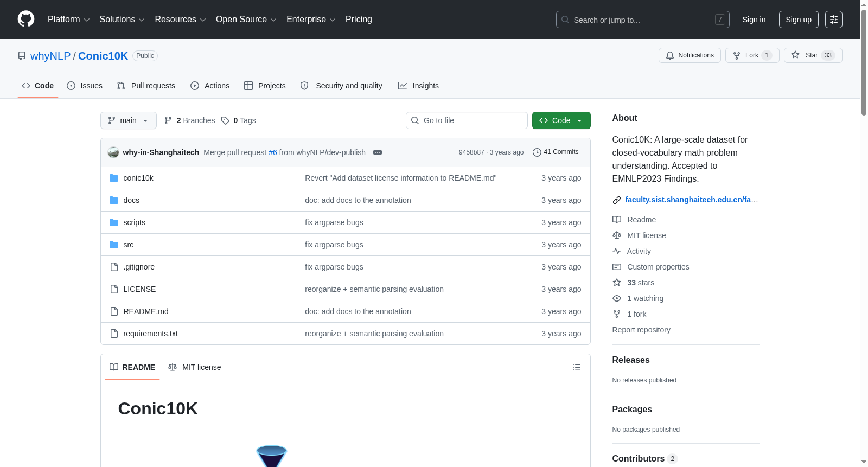This screenshot has width=868, height=467.
Task: Click the Report repository link
Action: [x=641, y=330]
